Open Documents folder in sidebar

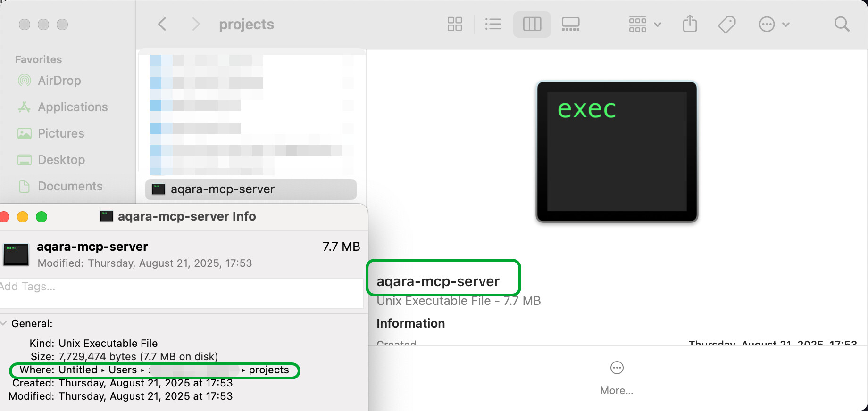(x=70, y=186)
